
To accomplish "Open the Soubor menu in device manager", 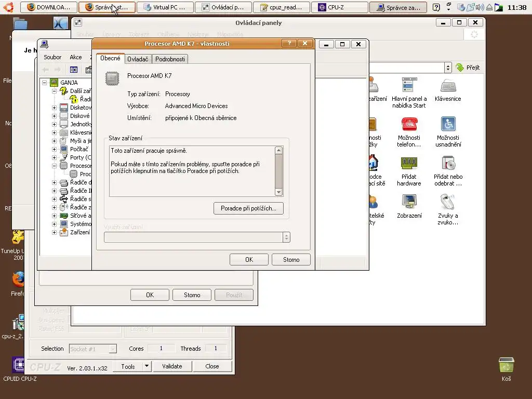I will [x=52, y=57].
